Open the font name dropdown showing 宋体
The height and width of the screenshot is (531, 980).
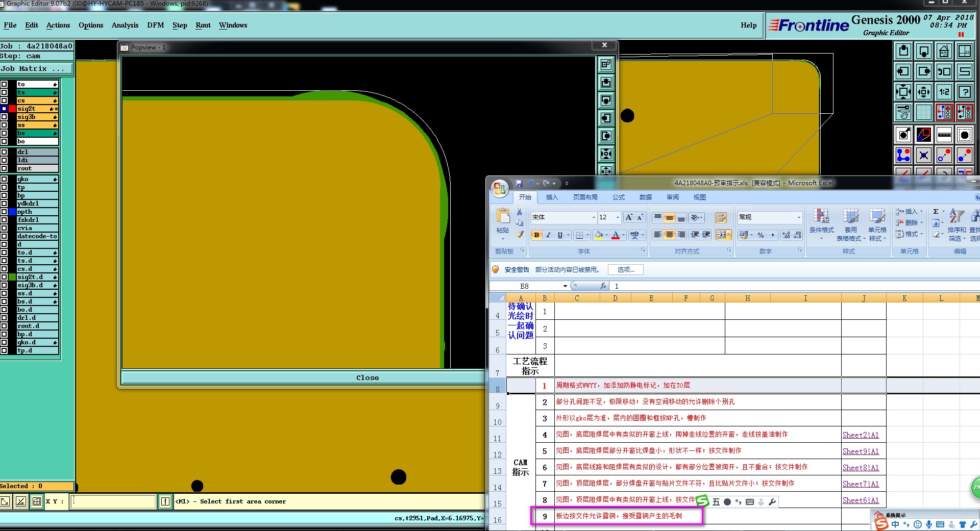click(593, 217)
